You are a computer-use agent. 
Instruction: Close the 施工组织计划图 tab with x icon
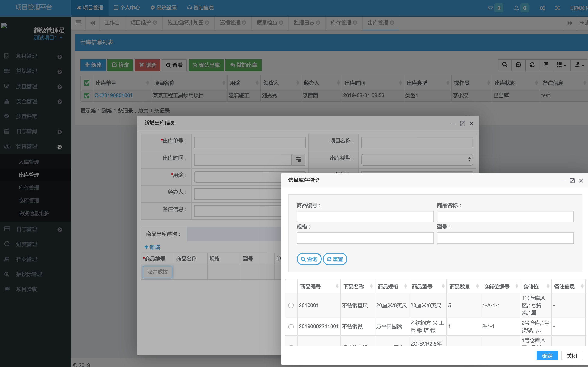[207, 23]
